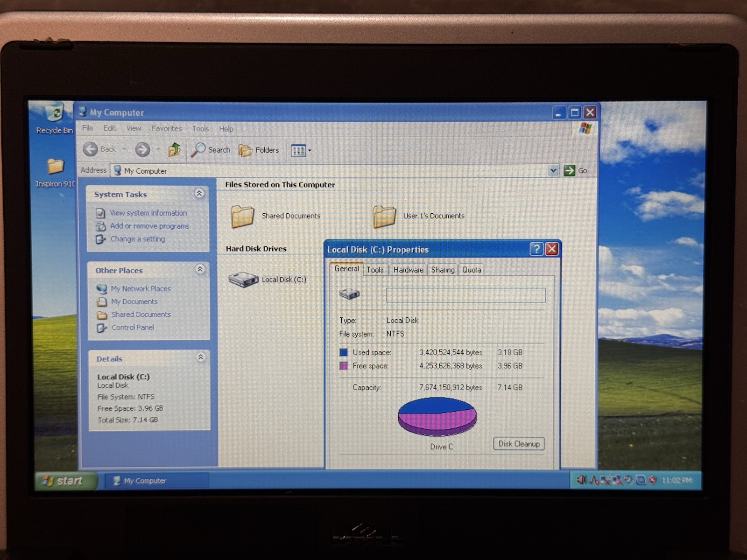Viewport: 747px width, 560px height.
Task: Open the File menu
Action: click(87, 128)
